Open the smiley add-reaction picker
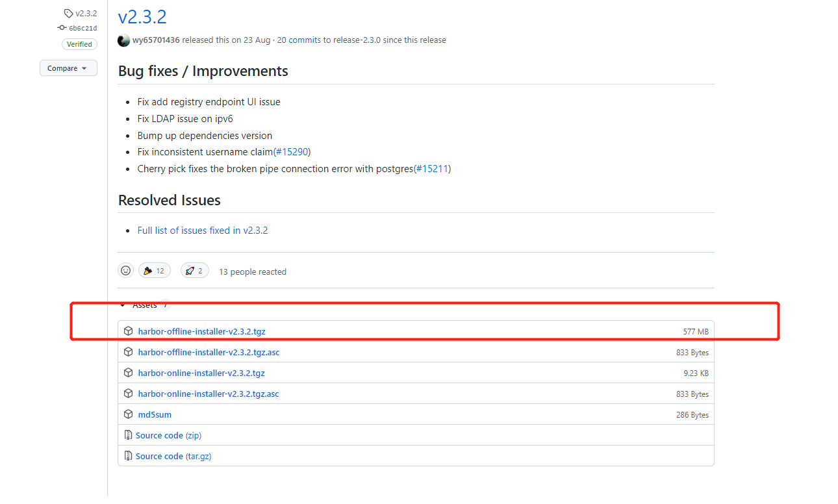The height and width of the screenshot is (504, 838). pyautogui.click(x=126, y=271)
